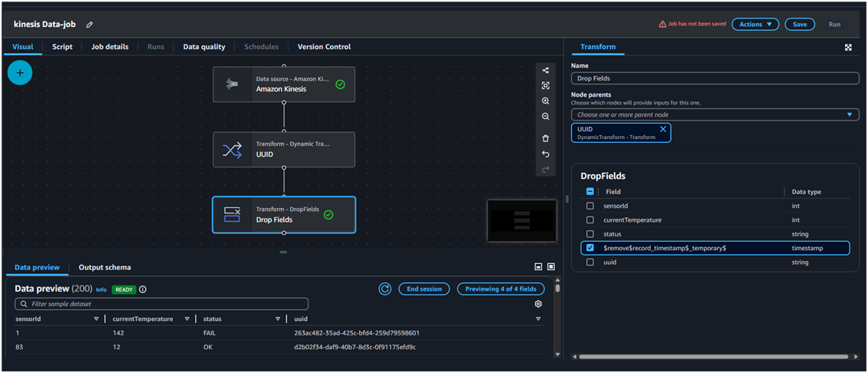Open sensorId column sort arrow
This screenshot has height=373, width=868.
pos(97,319)
